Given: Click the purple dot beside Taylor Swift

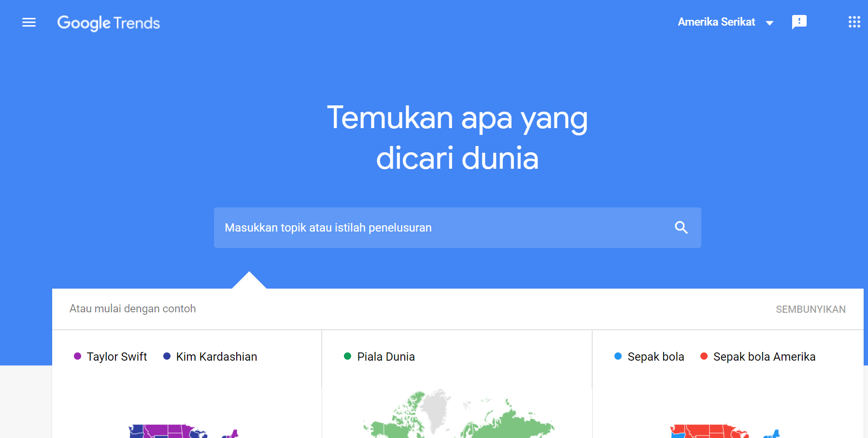Looking at the screenshot, I should point(77,356).
